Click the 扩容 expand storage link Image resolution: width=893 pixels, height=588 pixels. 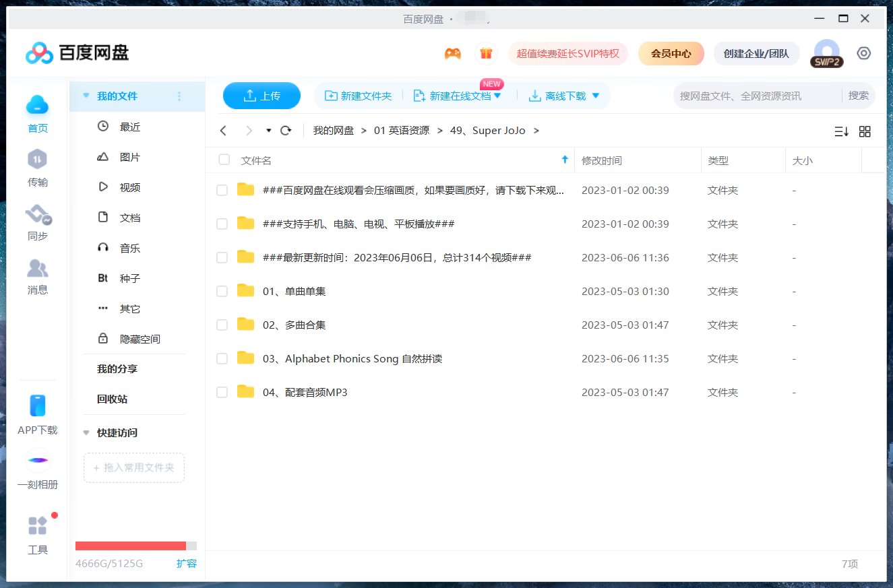[187, 564]
